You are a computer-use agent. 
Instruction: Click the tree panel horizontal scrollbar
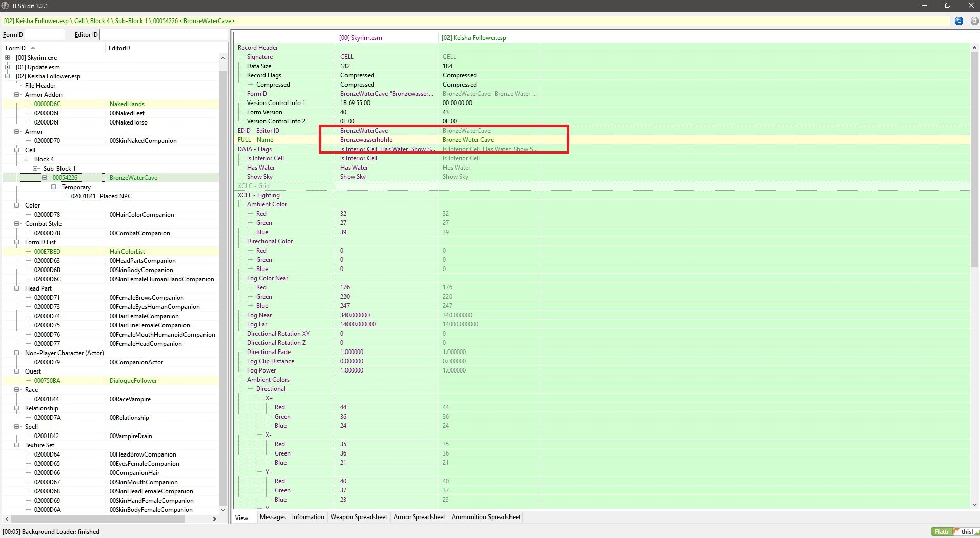tap(111, 519)
